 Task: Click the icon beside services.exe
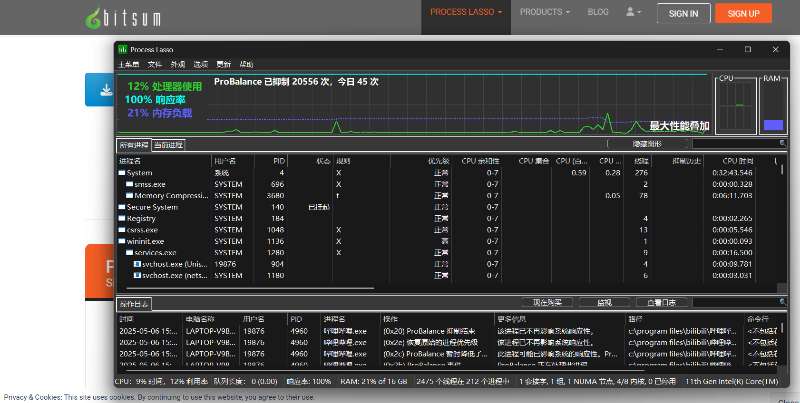(130, 253)
